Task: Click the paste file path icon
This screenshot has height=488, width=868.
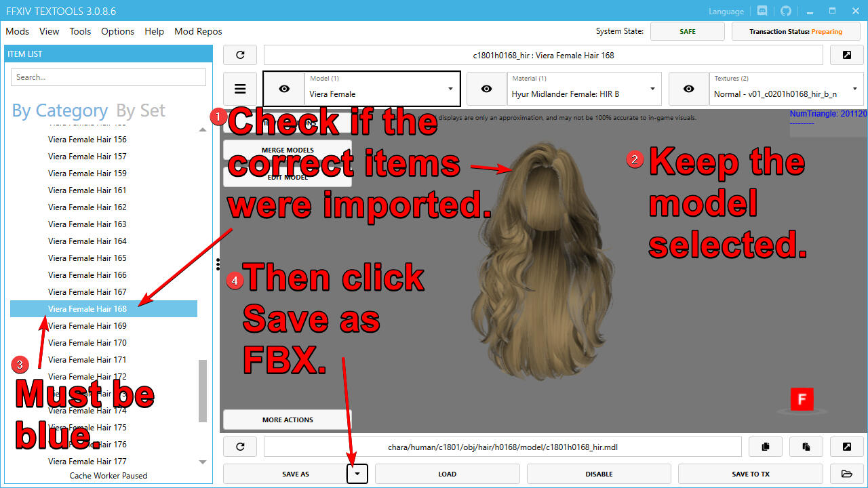Action: [806, 447]
